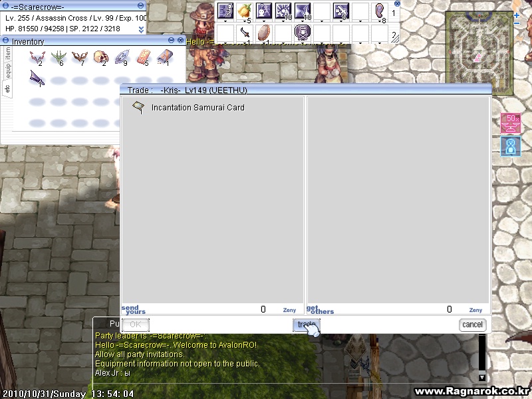Click the brown oval shield icon in the hotkey bar
Screen dimensions: 532x399
263,33
